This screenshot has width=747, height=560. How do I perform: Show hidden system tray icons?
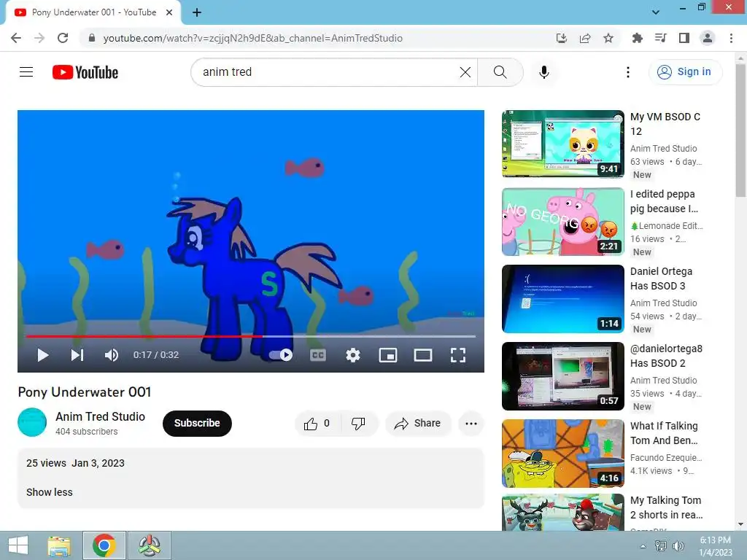(x=643, y=546)
